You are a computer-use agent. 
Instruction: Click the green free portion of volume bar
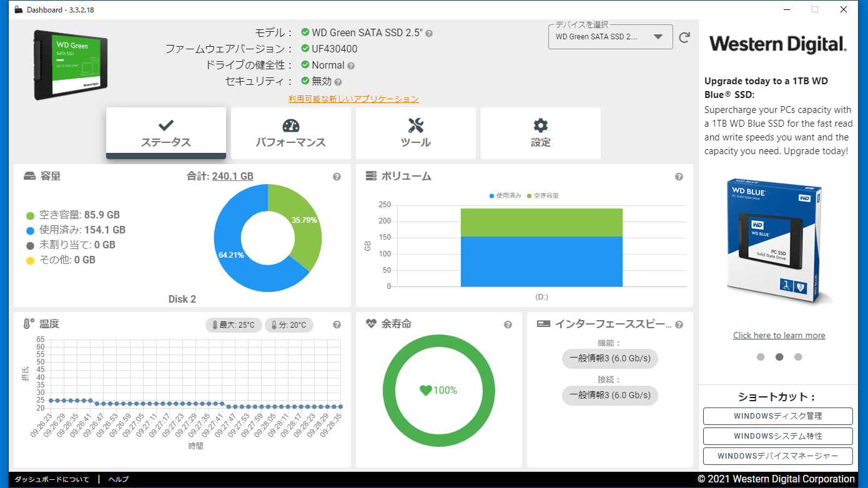coord(541,222)
